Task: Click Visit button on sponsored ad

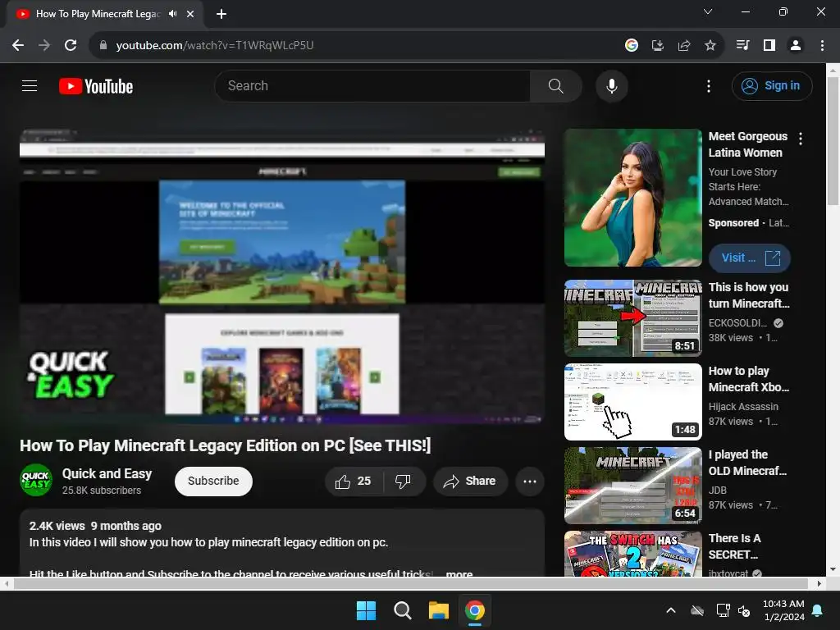Action: point(749,258)
